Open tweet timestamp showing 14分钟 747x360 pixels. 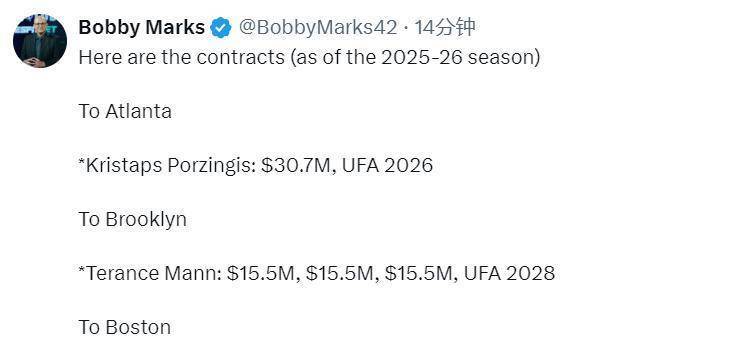tap(444, 28)
